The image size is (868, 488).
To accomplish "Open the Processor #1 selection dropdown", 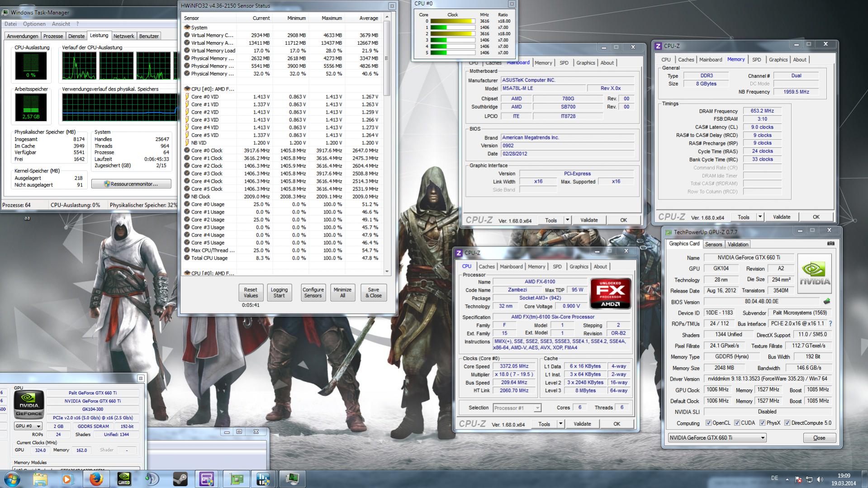I will tap(517, 408).
